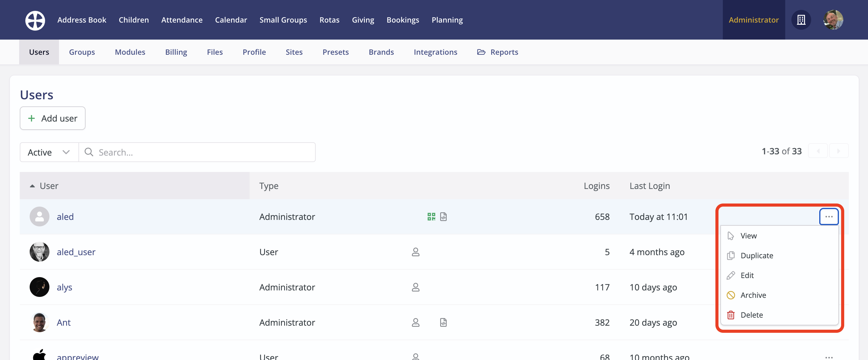
Task: Click the sort caret on the User column header
Action: (x=32, y=186)
